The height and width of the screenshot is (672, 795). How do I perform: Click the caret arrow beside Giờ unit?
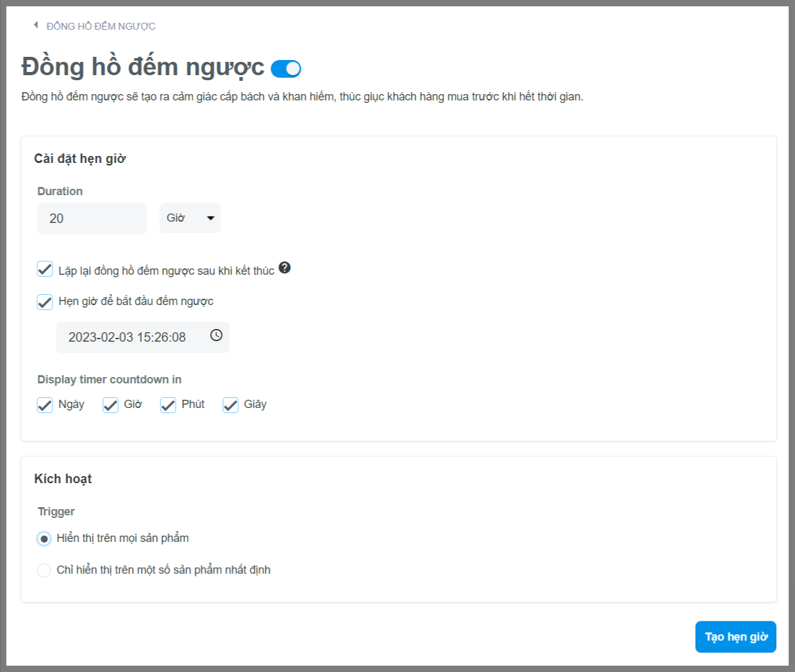(x=210, y=219)
